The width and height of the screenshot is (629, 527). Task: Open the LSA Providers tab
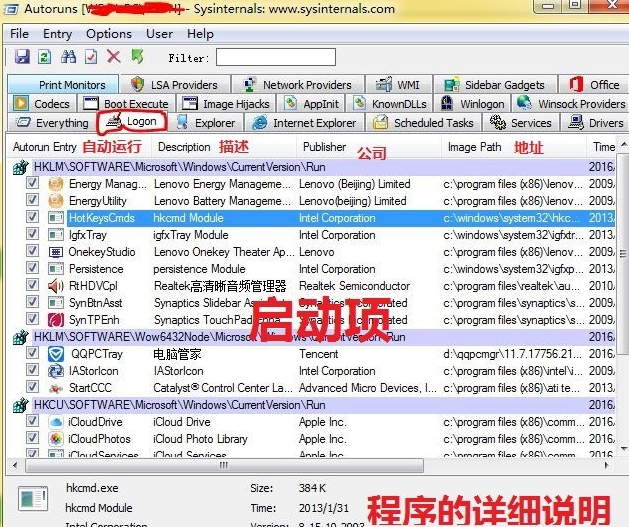click(175, 85)
